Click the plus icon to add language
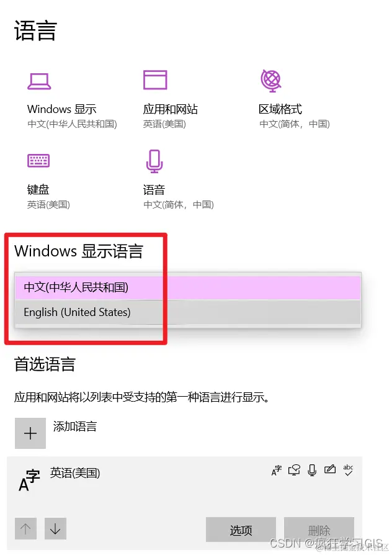 point(30,433)
